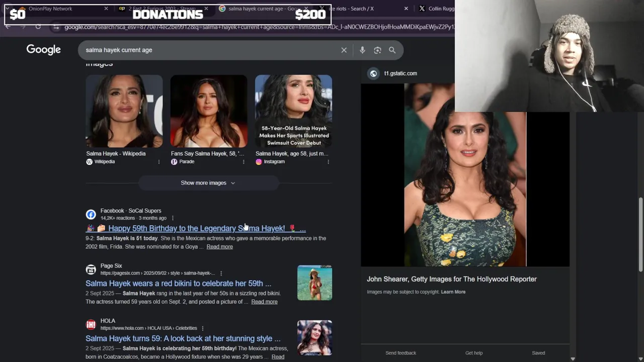Click the hola.com URL breadcrumb
644x362 pixels.
[148, 328]
